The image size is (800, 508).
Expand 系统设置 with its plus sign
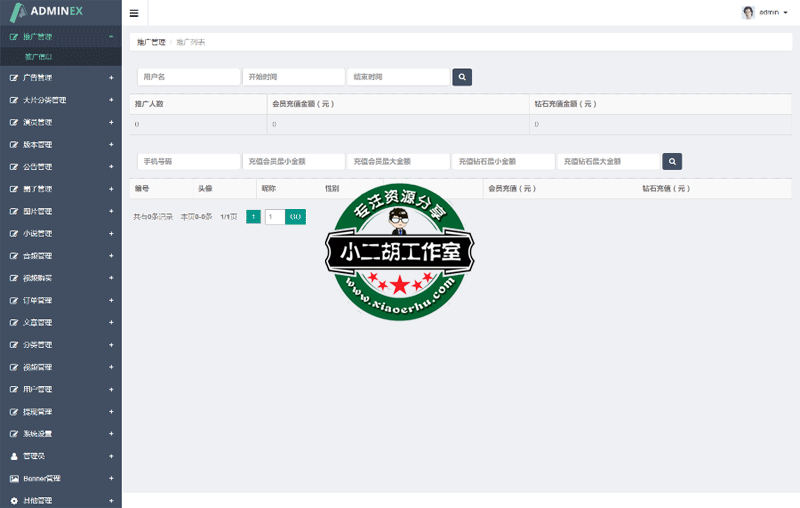(x=111, y=434)
